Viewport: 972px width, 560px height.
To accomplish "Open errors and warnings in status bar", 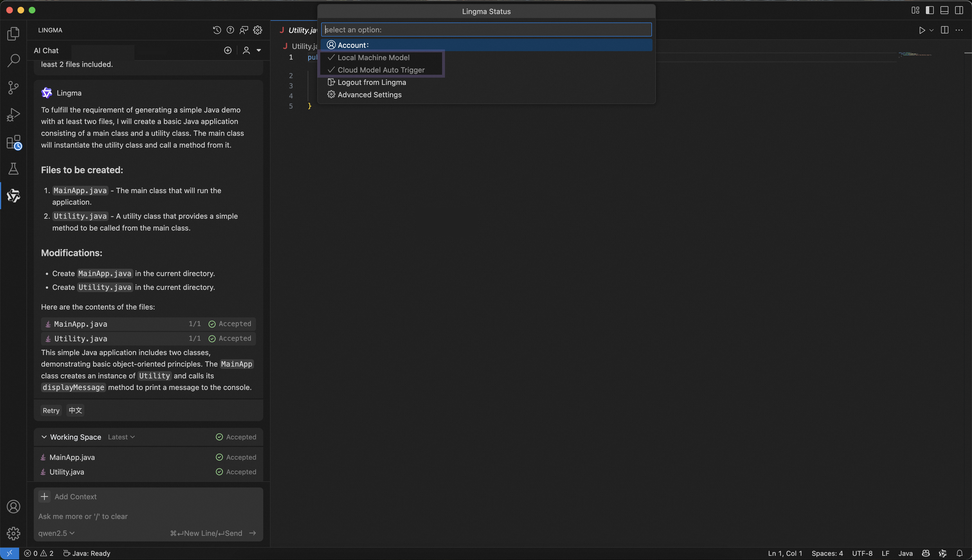I will pos(39,554).
